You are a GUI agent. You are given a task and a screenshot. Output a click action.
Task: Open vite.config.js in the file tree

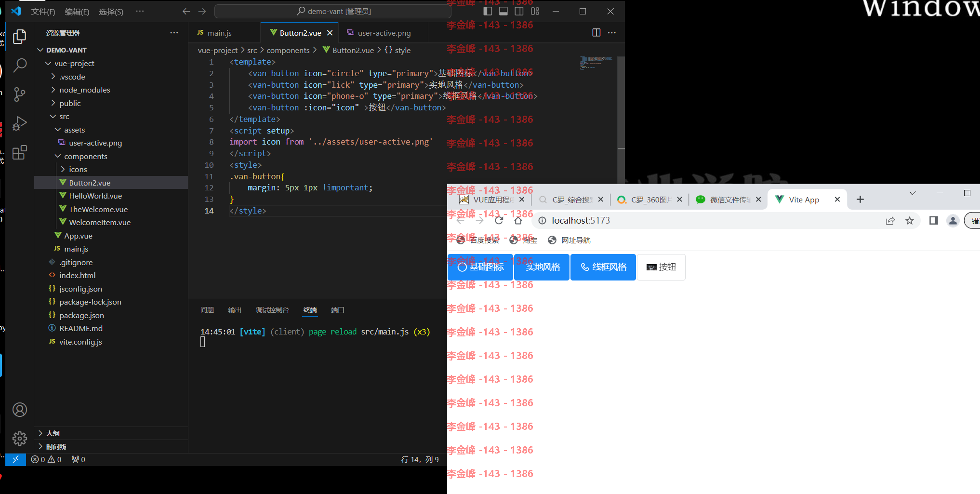(80, 342)
